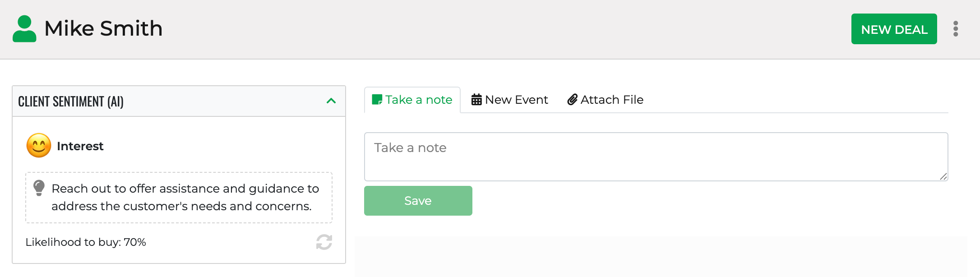Open the New Event tab

click(x=510, y=100)
